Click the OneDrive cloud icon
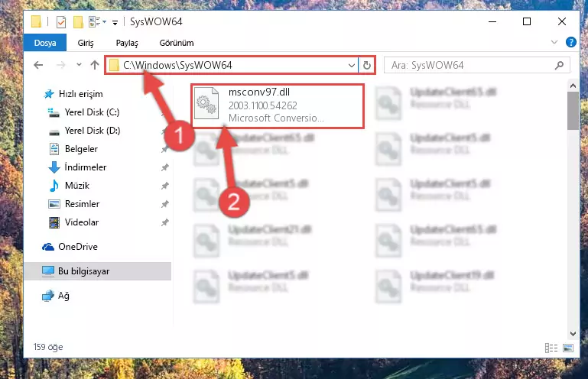This screenshot has height=379, width=588. (x=47, y=247)
